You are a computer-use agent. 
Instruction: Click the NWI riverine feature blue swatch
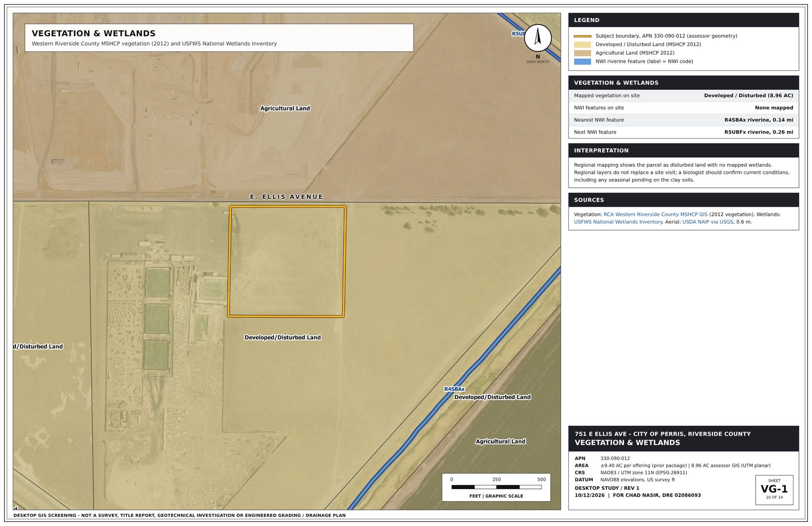pyautogui.click(x=582, y=61)
